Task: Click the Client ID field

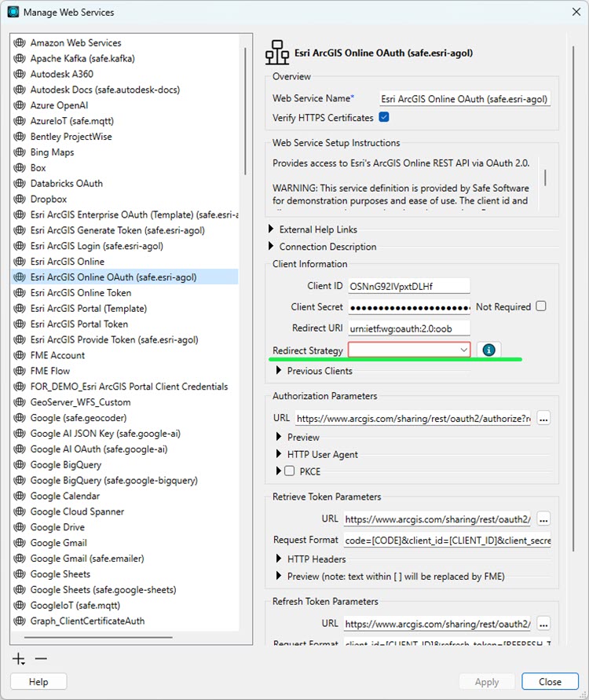Action: (x=409, y=286)
